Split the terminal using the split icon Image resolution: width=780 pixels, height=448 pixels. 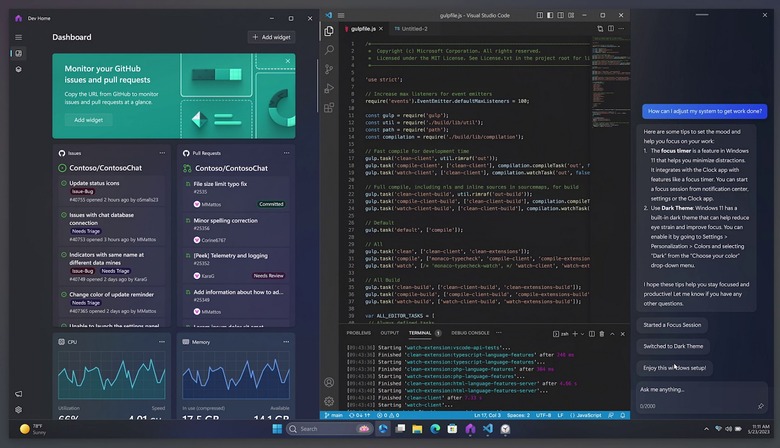click(x=591, y=334)
